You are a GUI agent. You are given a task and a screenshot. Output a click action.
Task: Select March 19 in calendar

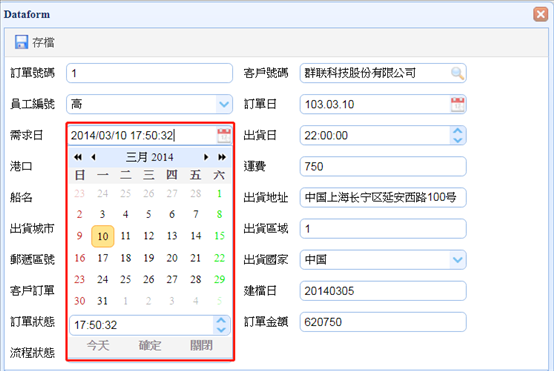tap(149, 258)
